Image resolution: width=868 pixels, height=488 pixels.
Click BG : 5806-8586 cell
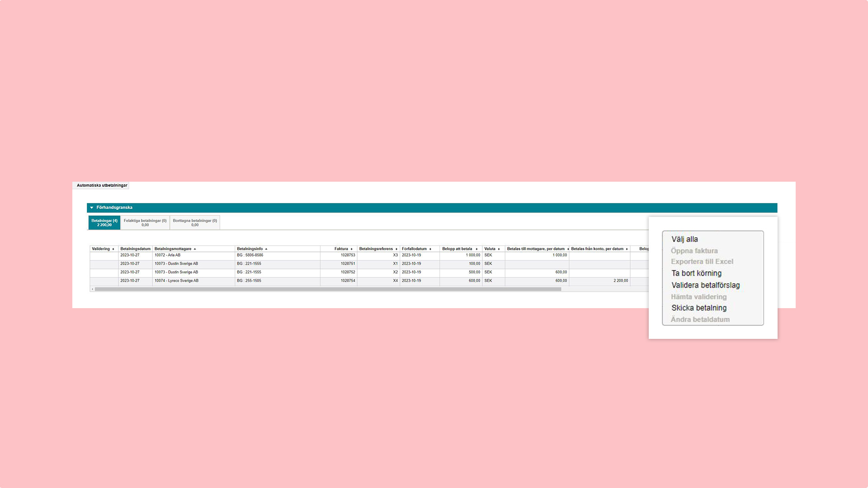pos(278,256)
